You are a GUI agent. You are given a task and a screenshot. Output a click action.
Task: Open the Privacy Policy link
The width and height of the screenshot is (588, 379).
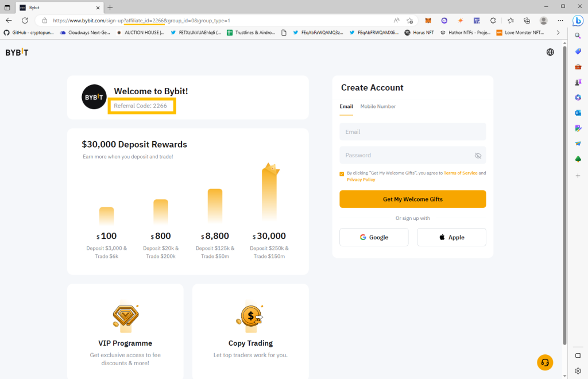click(361, 179)
